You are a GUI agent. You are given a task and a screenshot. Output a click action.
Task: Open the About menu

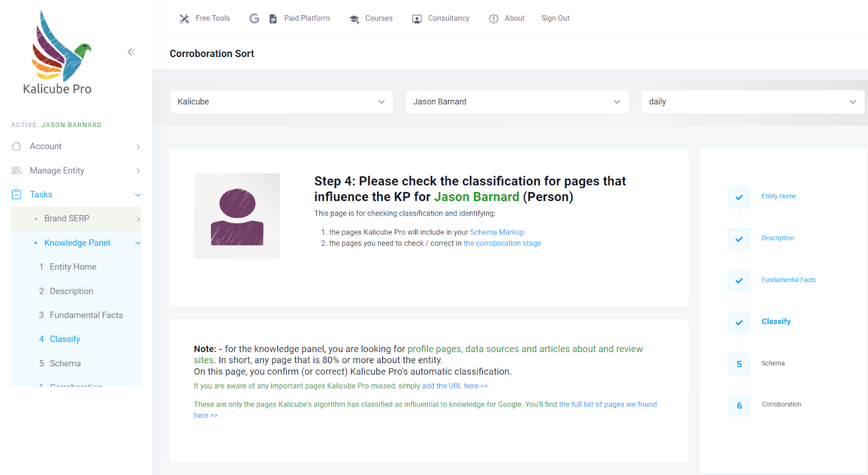[514, 18]
